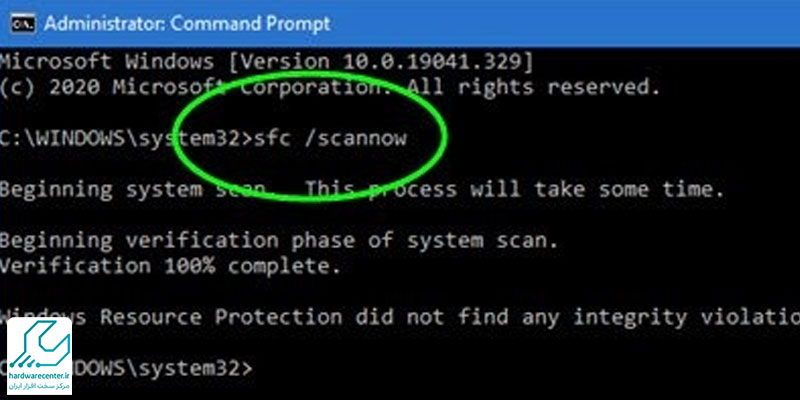Click 'will take some time.' text

597,190
